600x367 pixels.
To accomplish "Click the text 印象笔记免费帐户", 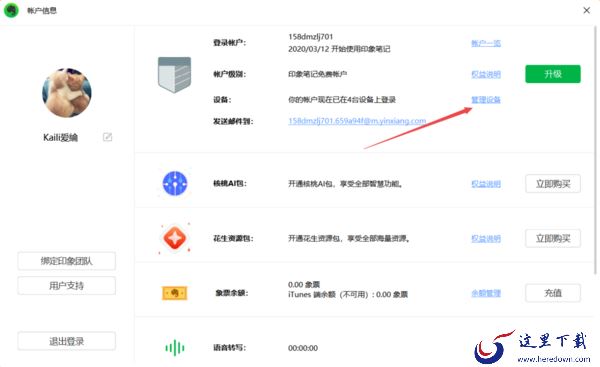I will tap(317, 74).
